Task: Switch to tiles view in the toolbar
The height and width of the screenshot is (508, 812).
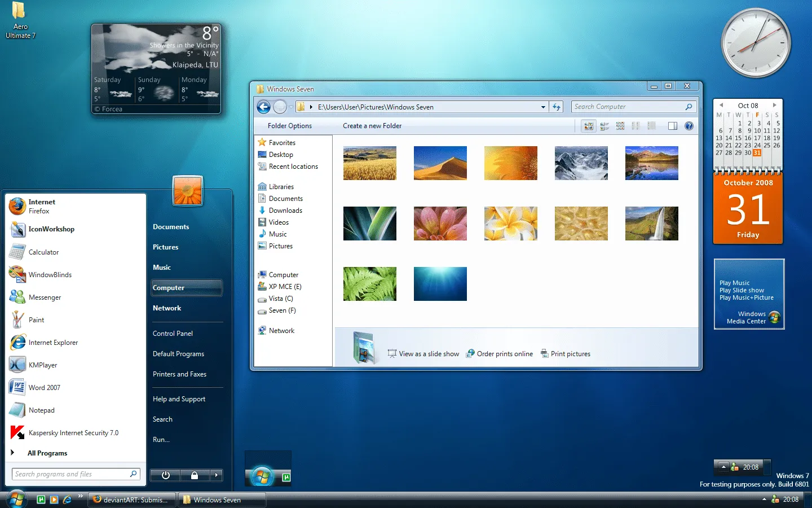Action: click(x=604, y=126)
